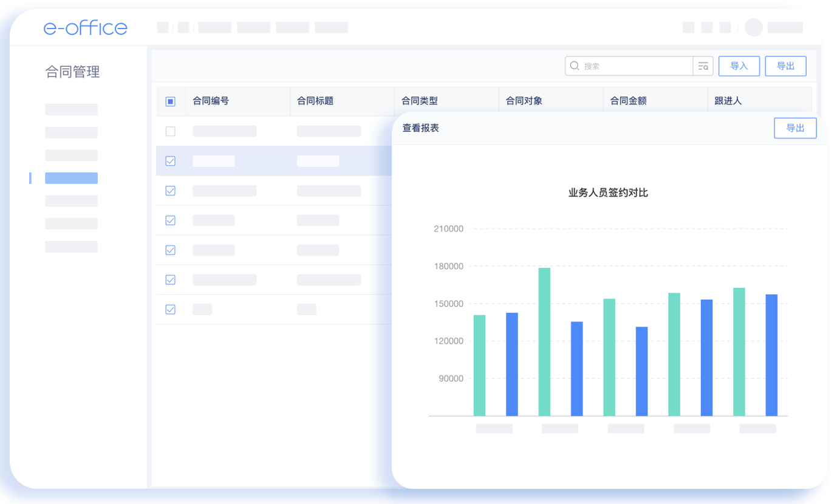Check the unchecked box in first table row
This screenshot has width=837, height=504.
pyautogui.click(x=171, y=131)
